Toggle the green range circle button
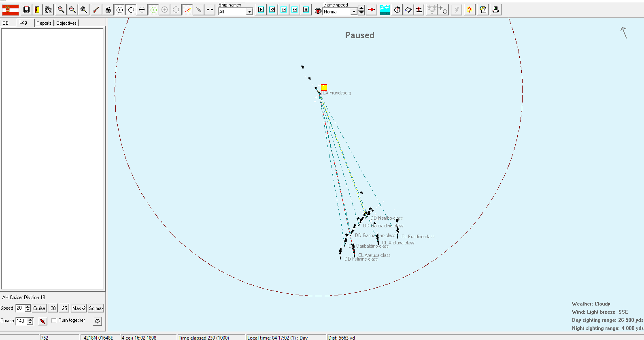 point(153,10)
